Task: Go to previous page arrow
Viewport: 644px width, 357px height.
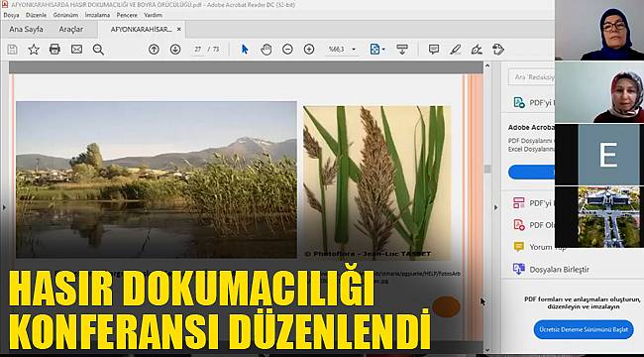Action: pos(154,50)
